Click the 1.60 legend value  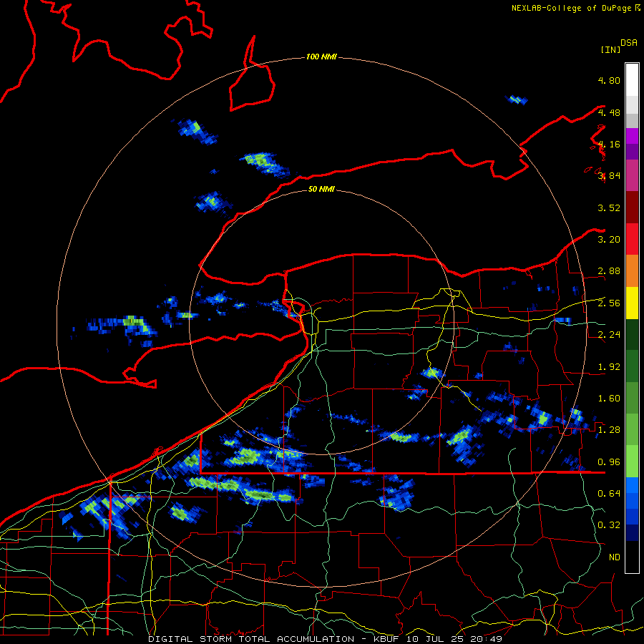click(x=609, y=399)
